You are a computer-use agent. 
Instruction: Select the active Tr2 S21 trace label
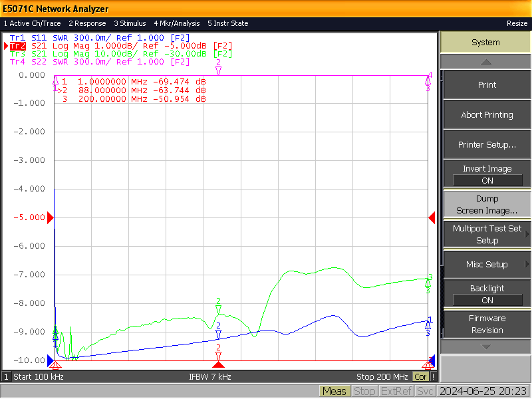[121, 46]
